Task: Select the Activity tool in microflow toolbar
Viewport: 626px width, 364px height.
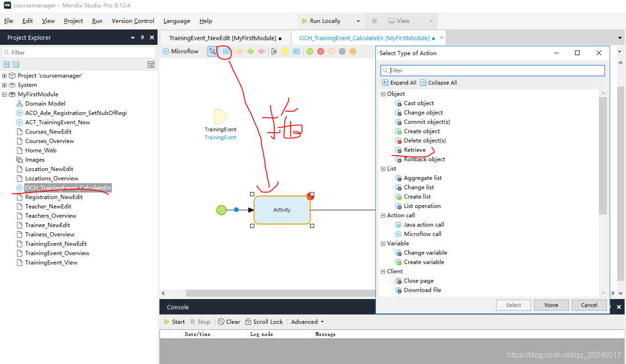Action: [x=226, y=51]
